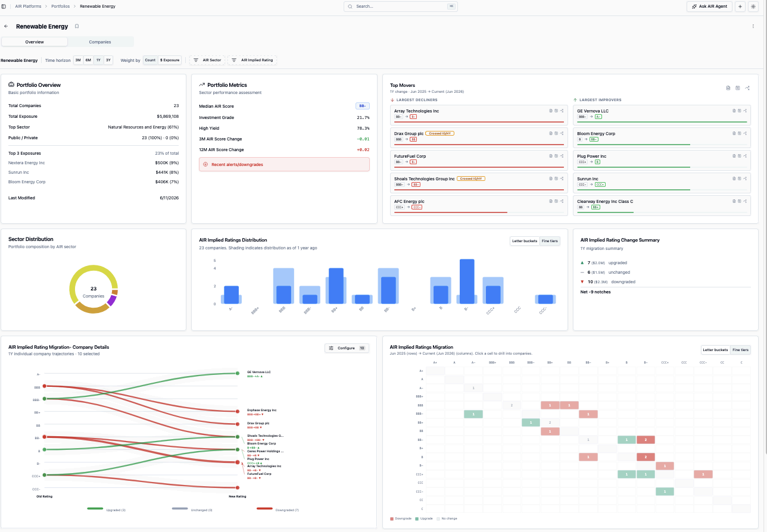The height and width of the screenshot is (532, 767).
Task: Switch to the Overview tab
Action: coord(35,42)
